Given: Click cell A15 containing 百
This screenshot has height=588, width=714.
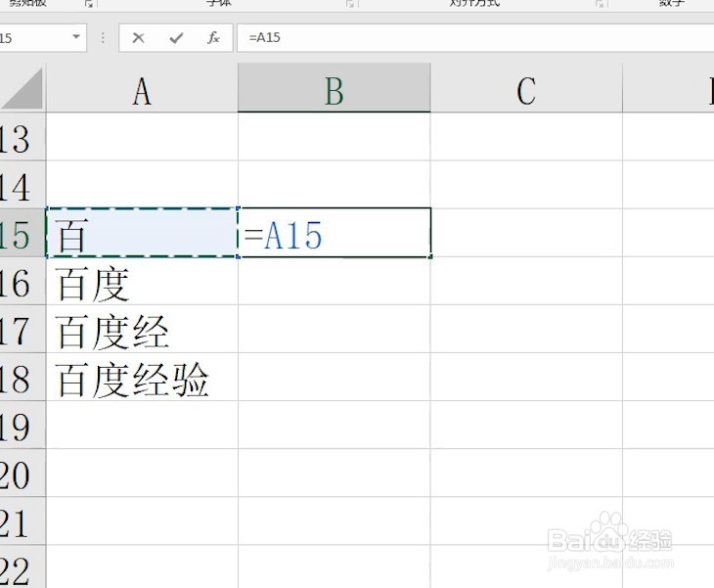Looking at the screenshot, I should tap(142, 233).
